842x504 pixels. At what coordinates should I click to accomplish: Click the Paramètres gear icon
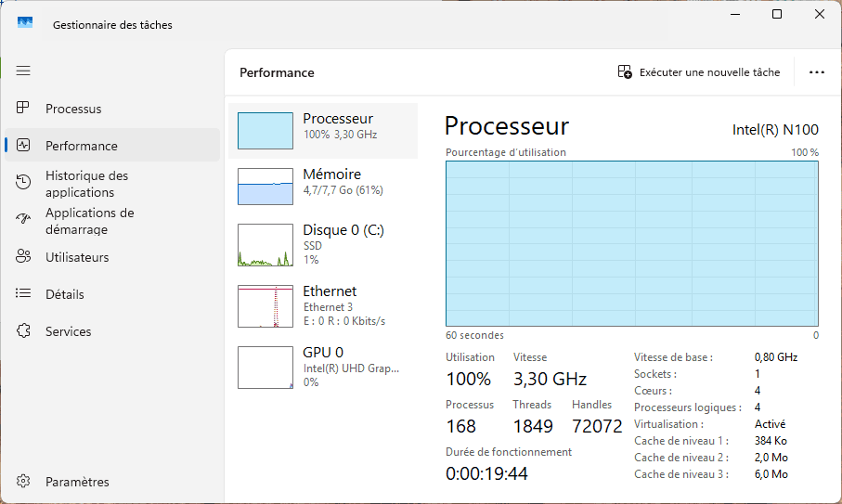coord(23,481)
